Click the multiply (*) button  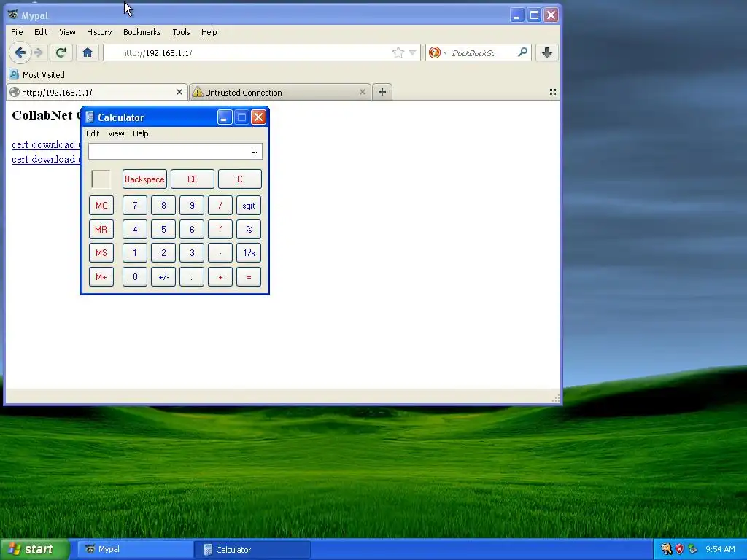(x=220, y=229)
